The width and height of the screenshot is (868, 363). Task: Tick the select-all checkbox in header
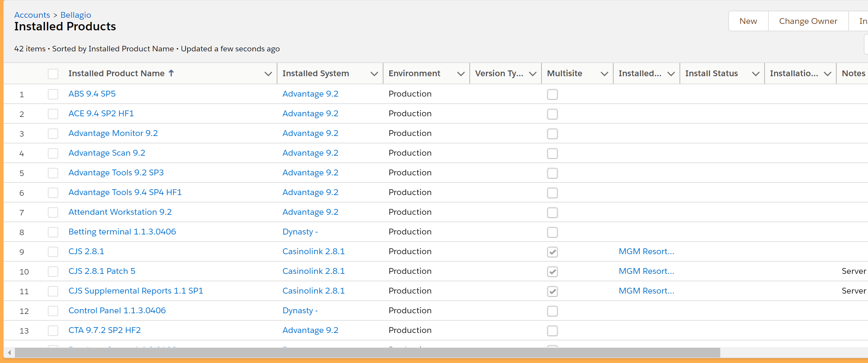[x=53, y=74]
